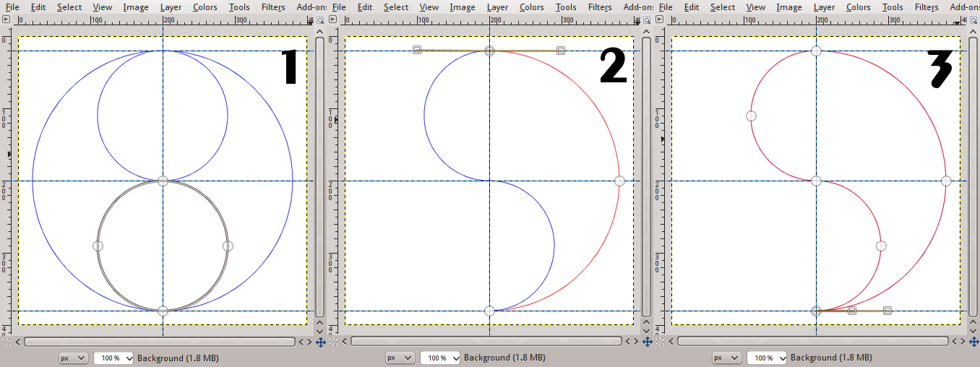The width and height of the screenshot is (980, 367).
Task: Open Layer menu in second window
Action: tap(497, 7)
